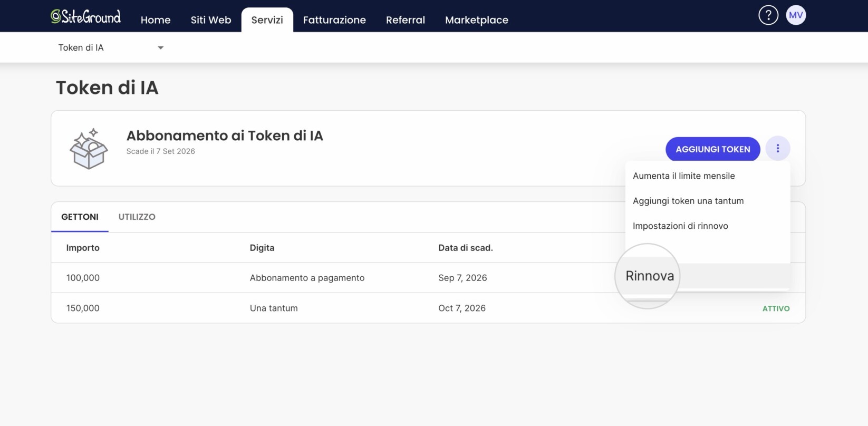Click the Scade il 7 Set 2026 text
This screenshot has width=868, height=426.
(160, 151)
